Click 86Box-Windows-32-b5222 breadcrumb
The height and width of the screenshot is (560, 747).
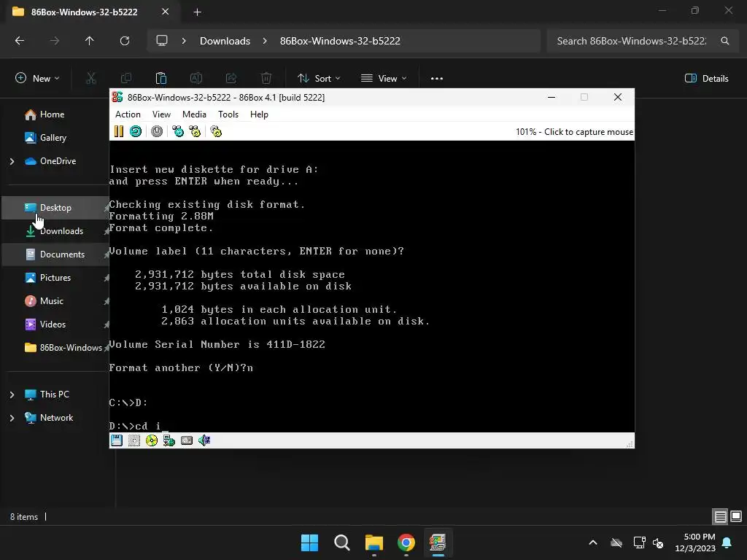click(x=340, y=41)
